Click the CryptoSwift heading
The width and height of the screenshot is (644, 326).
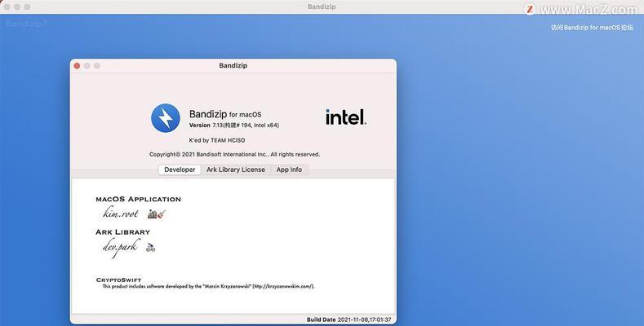point(118,280)
